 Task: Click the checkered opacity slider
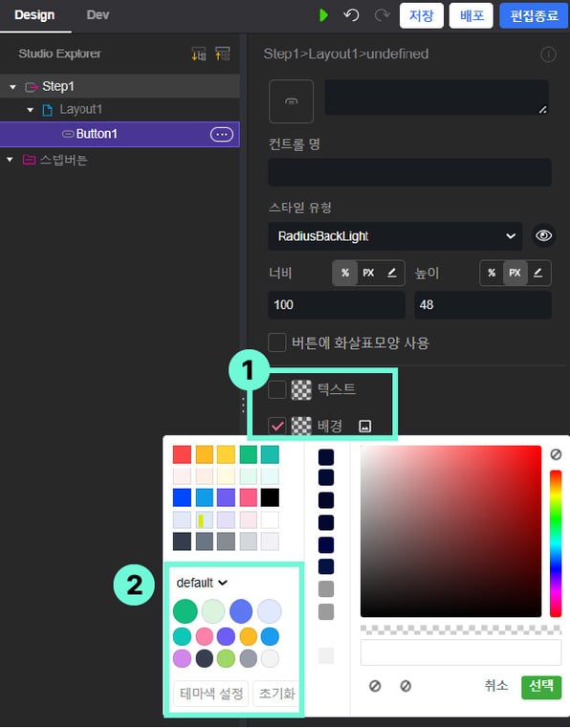tap(461, 630)
